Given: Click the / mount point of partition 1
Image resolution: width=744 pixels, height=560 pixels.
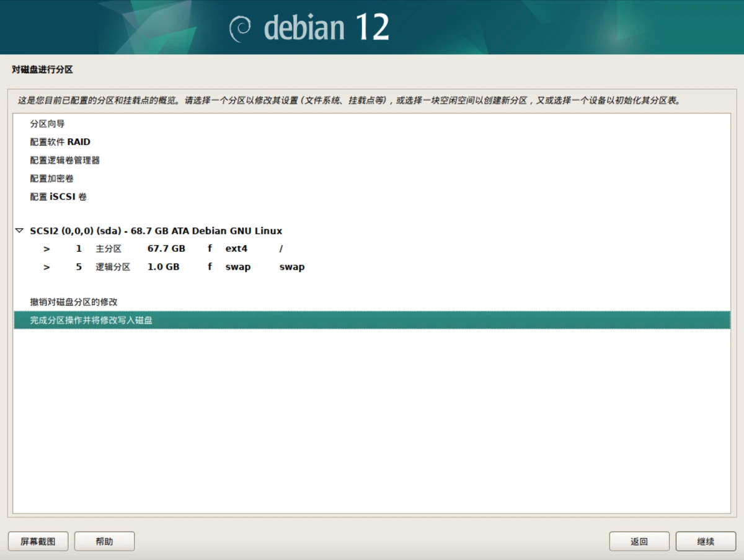Looking at the screenshot, I should [281, 249].
